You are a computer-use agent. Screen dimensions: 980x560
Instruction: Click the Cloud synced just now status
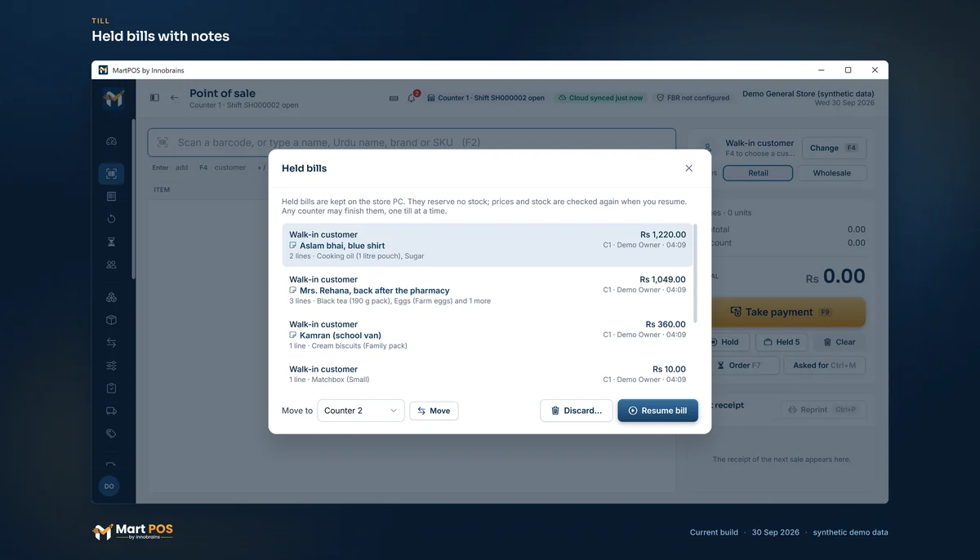(x=600, y=98)
